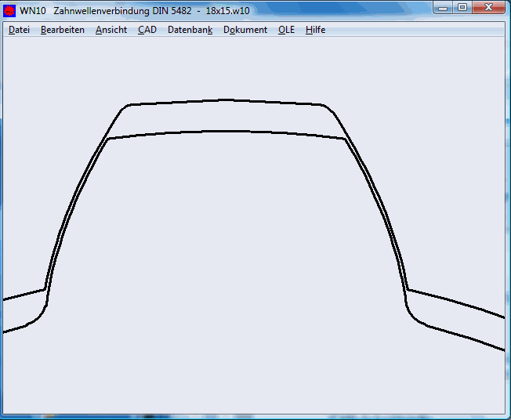Open the Datenbank menu
Screen dimensions: 511x420
click(x=190, y=30)
